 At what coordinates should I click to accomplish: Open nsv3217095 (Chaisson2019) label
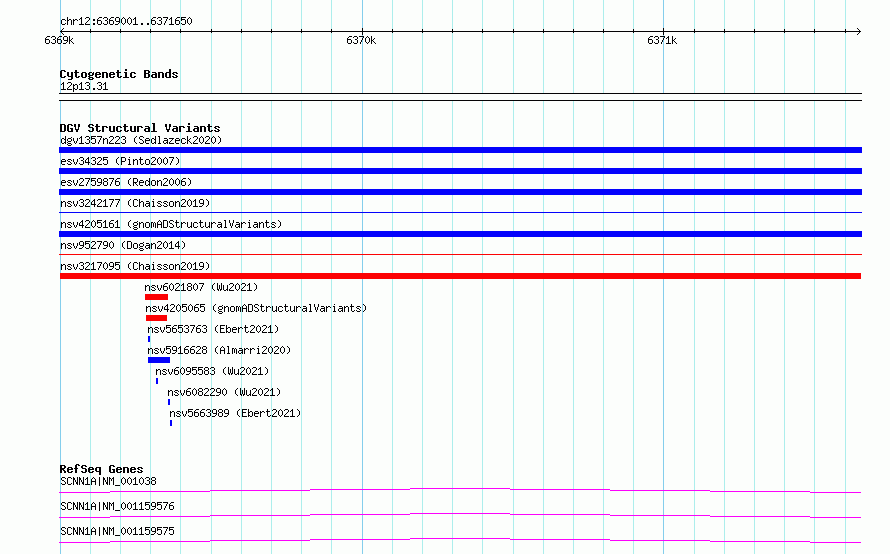135,266
